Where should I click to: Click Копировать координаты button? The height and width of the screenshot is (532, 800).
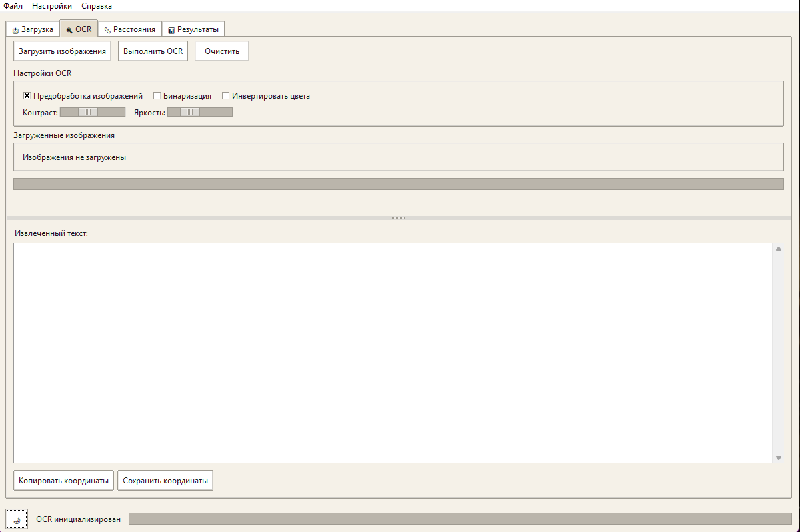[x=64, y=481]
